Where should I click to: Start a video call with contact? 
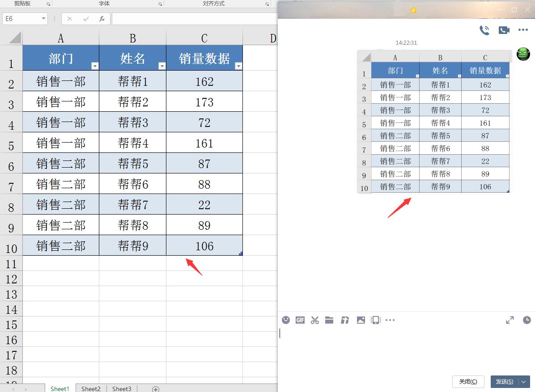tap(504, 30)
